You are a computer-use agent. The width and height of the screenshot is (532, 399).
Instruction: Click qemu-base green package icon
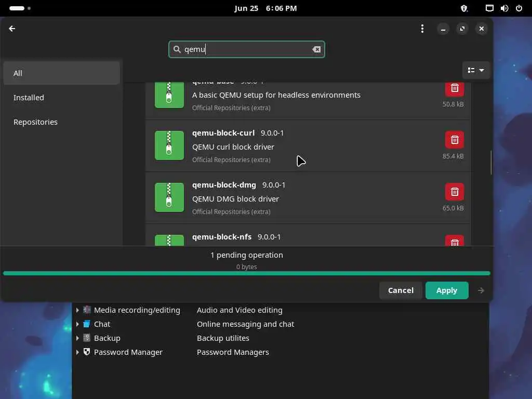point(169,95)
